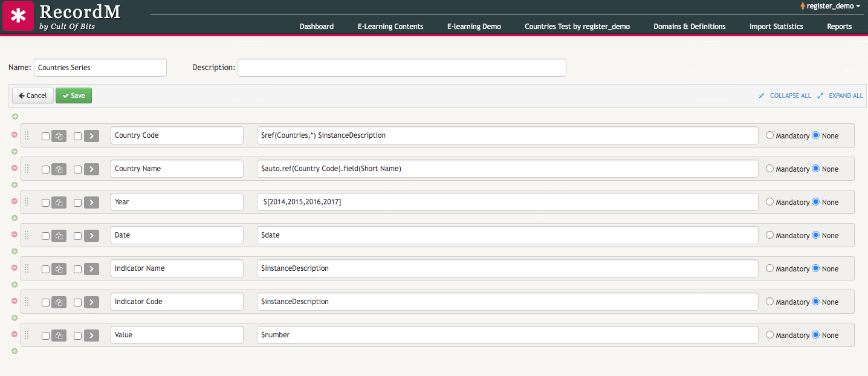The image size is (868, 376).
Task: Click the RecordM asterisk logo
Action: [x=18, y=16]
